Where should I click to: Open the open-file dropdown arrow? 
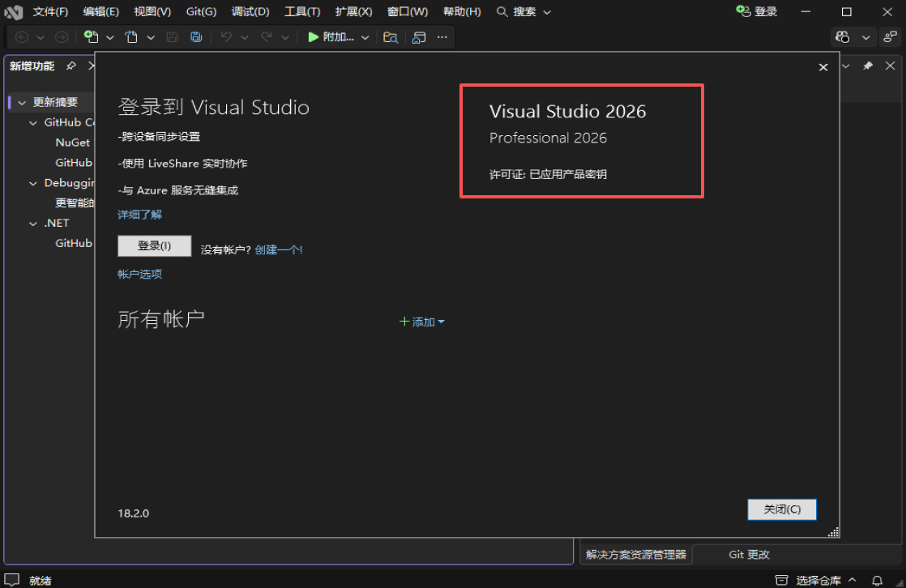(151, 37)
